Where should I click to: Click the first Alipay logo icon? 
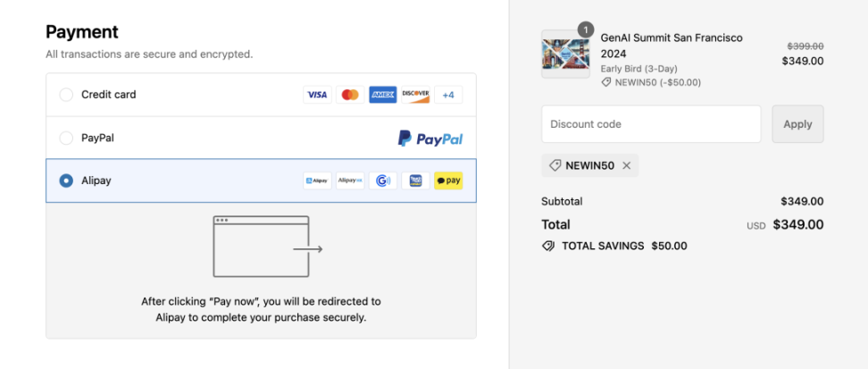point(317,180)
